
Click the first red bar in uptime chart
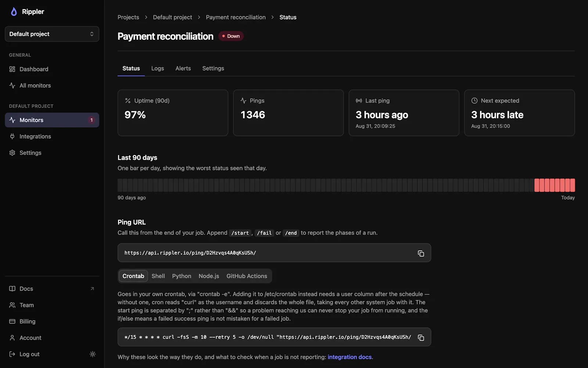537,185
